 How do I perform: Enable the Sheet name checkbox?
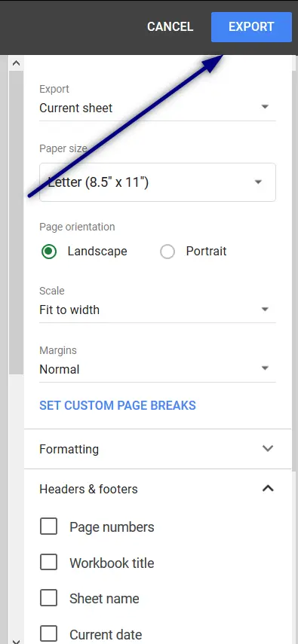click(48, 598)
